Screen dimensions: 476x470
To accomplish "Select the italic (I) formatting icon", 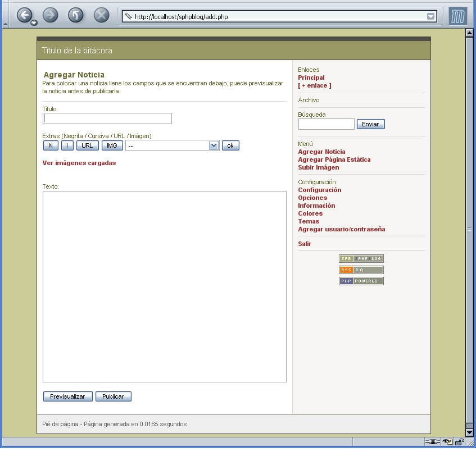I will [x=67, y=145].
